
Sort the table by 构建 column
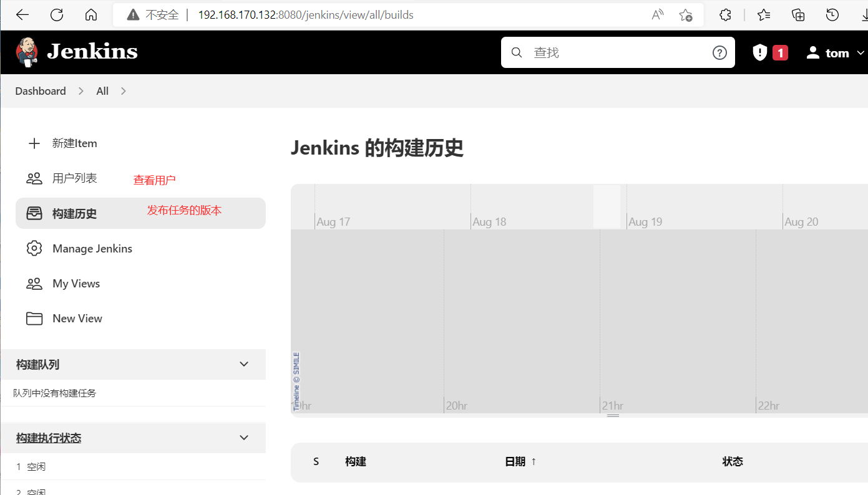pos(356,462)
